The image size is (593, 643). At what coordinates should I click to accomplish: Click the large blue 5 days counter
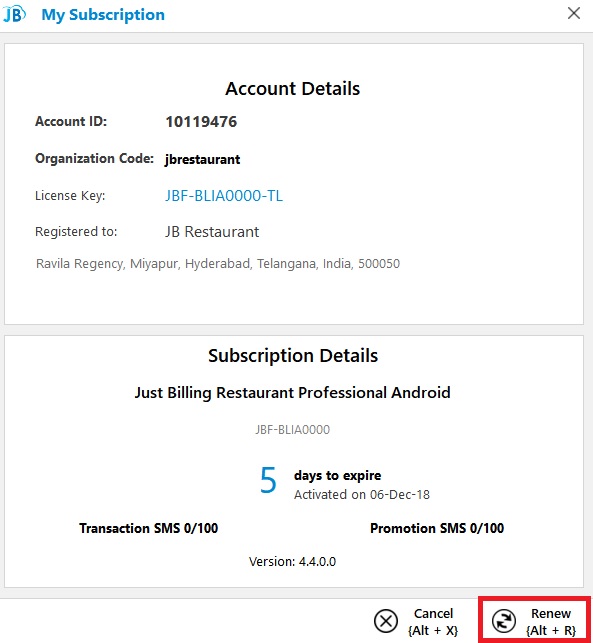pyautogui.click(x=269, y=480)
